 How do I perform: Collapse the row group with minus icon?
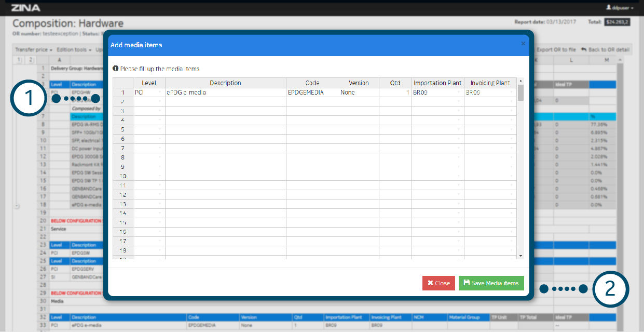17,206
